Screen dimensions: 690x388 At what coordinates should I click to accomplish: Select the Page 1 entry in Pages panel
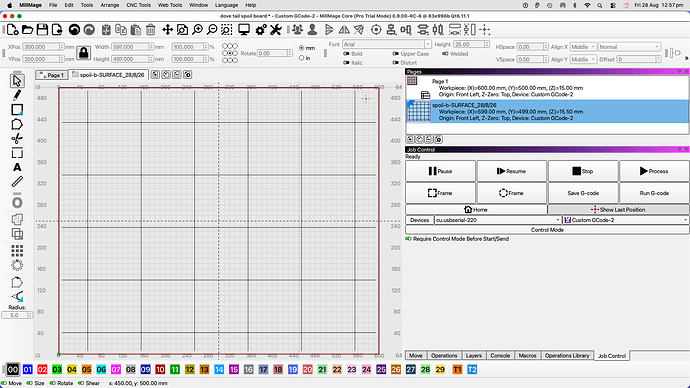(x=547, y=88)
